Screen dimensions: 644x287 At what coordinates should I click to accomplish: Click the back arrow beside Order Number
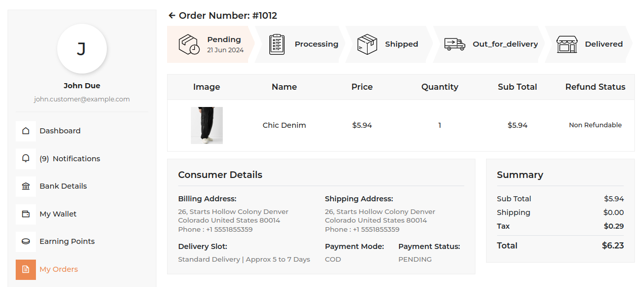click(172, 16)
